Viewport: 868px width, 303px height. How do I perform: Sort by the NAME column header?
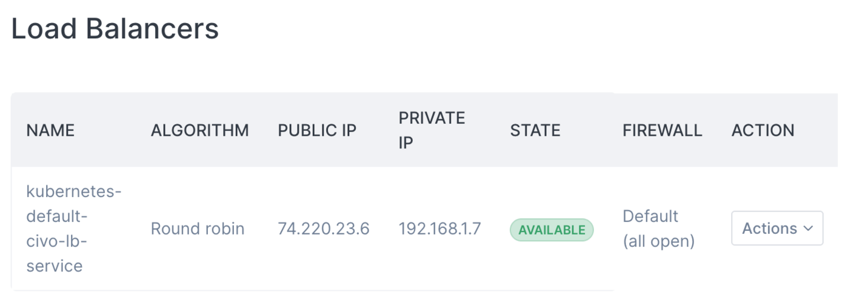click(x=50, y=130)
